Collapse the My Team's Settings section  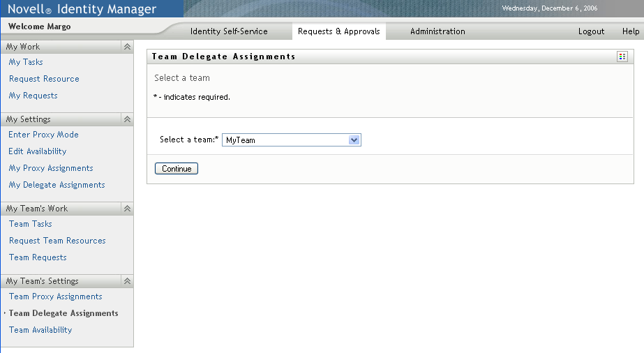point(127,281)
